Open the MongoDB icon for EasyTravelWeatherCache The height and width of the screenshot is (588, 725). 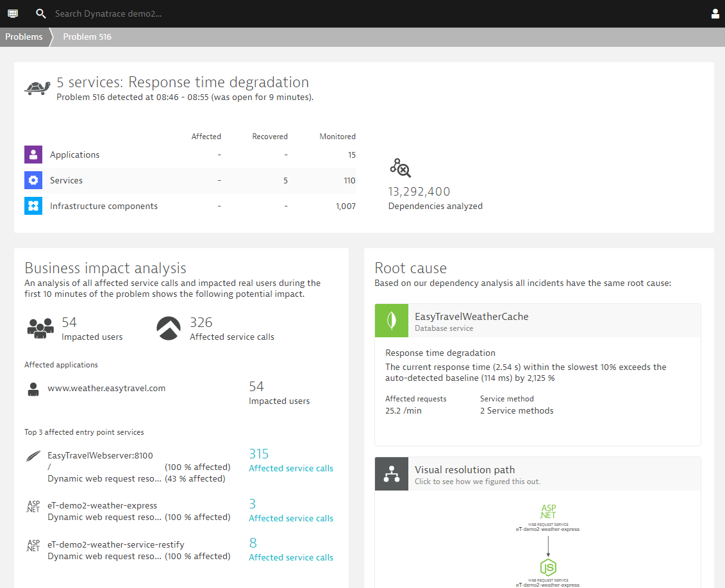pyautogui.click(x=391, y=321)
